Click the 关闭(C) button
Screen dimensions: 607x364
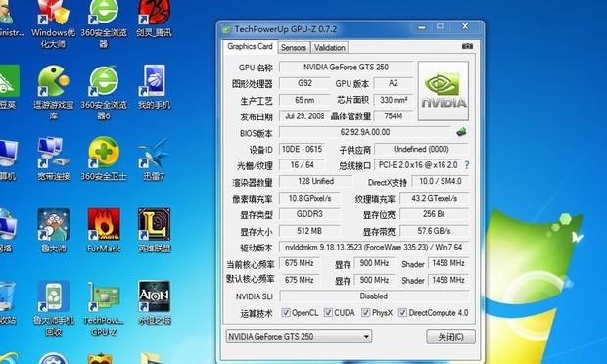point(450,337)
